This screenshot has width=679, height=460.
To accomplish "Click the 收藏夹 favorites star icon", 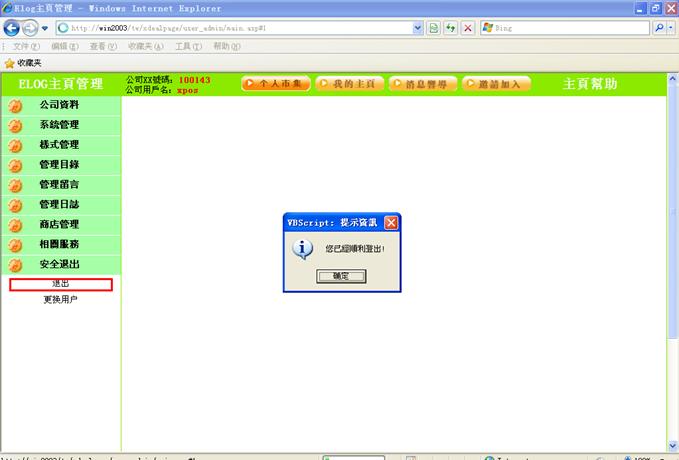I will click(9, 63).
